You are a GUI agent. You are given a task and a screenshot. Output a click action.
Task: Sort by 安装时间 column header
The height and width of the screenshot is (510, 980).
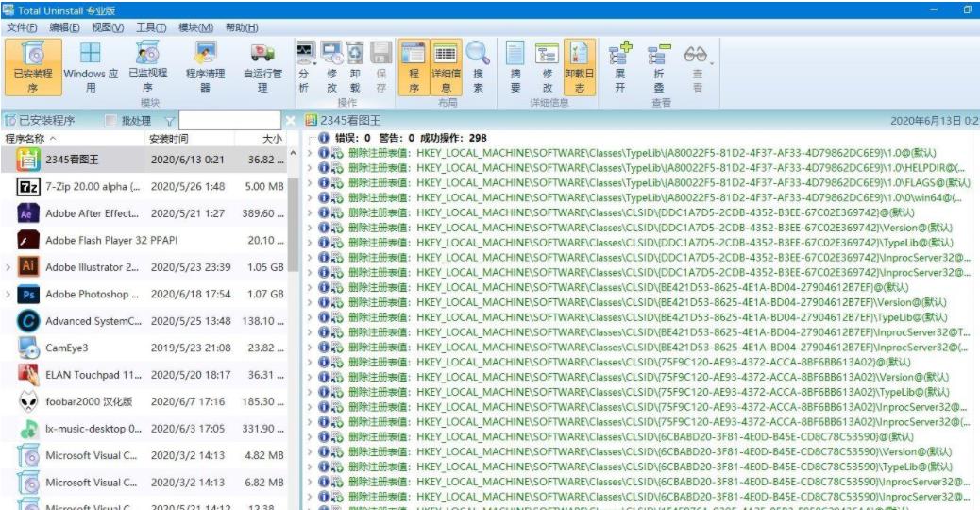click(190, 139)
